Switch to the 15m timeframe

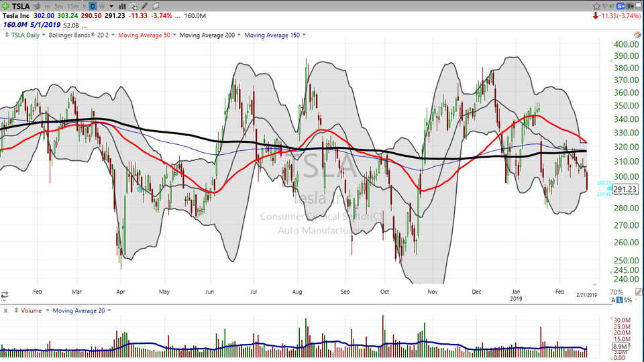[x=72, y=6]
